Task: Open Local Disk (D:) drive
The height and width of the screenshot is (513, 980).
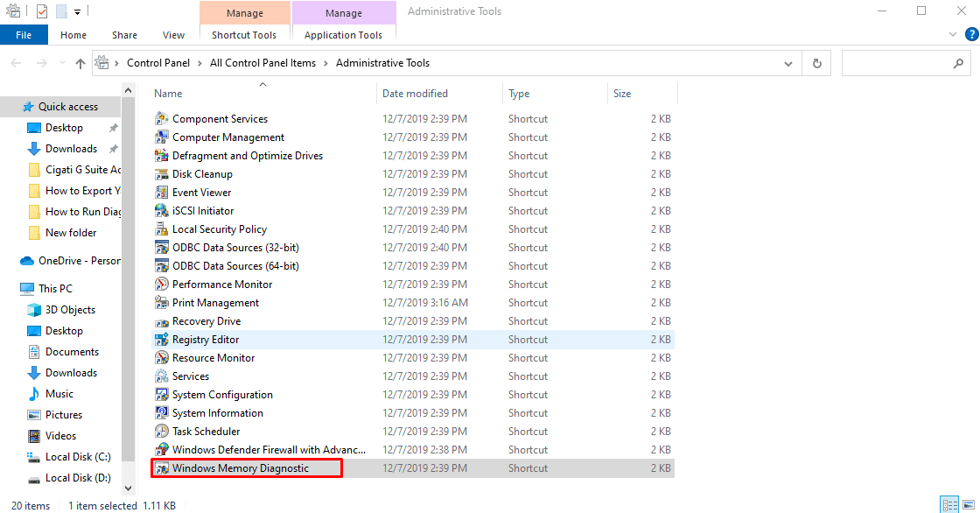Action: click(x=69, y=478)
